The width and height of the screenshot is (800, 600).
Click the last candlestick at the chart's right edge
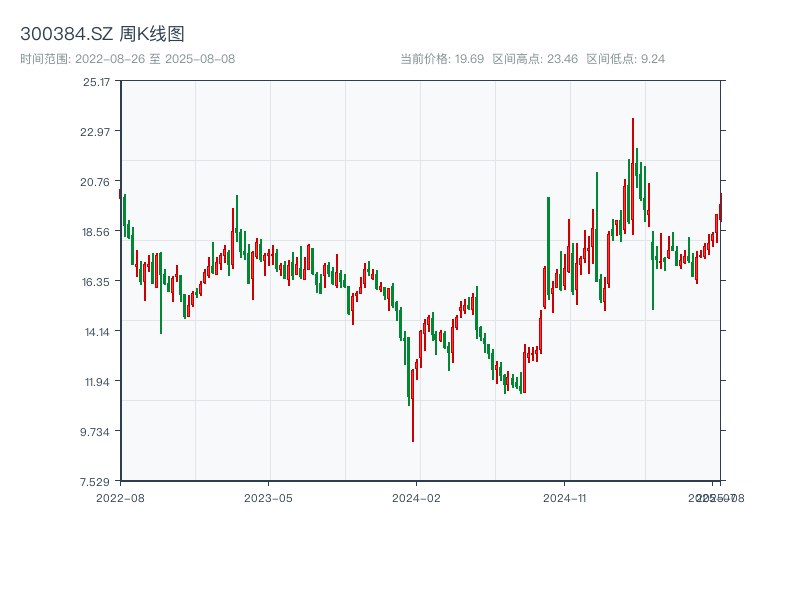click(720, 207)
